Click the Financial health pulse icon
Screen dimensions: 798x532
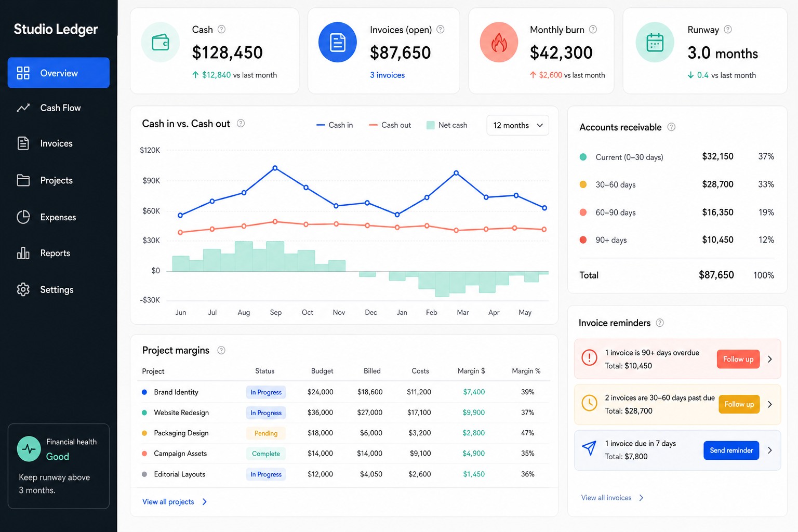29,449
